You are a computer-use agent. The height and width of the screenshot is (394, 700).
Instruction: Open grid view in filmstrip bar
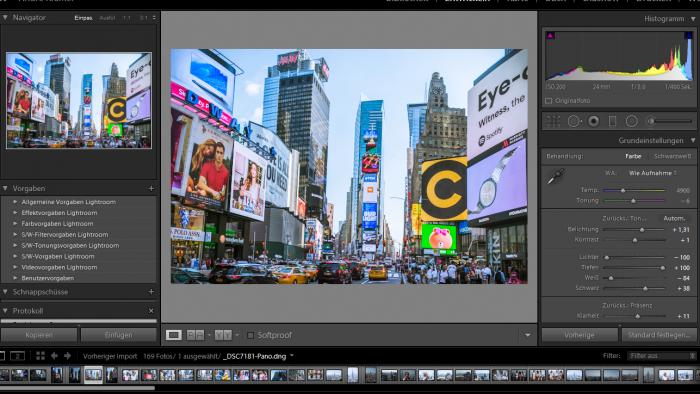(x=40, y=356)
